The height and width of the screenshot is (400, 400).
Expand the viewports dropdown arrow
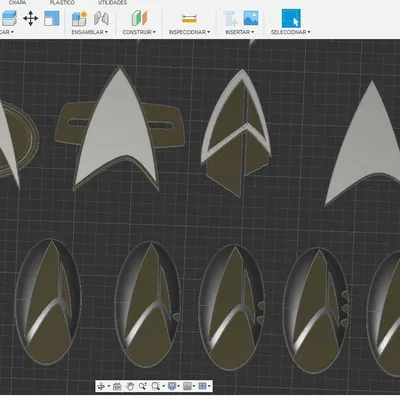coord(209,387)
